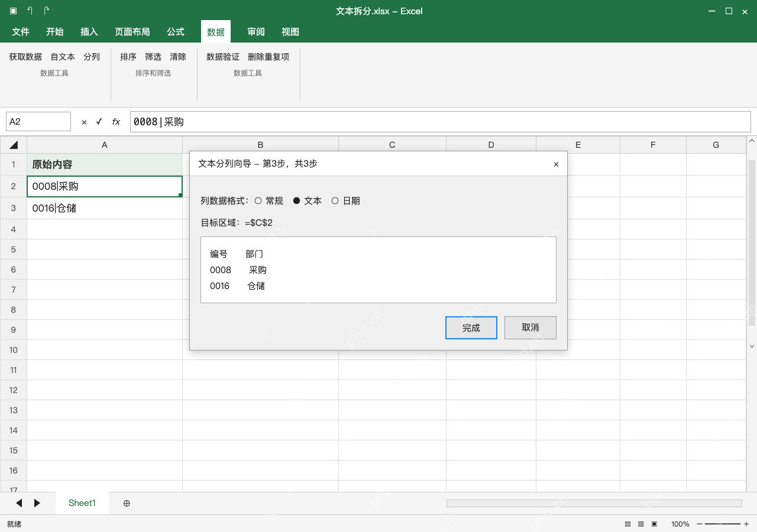
Task: Click the save icon in the title bar
Action: (x=13, y=11)
